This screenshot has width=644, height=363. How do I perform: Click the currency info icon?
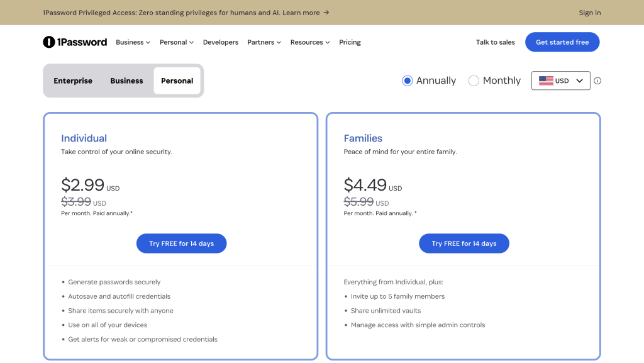click(x=597, y=81)
